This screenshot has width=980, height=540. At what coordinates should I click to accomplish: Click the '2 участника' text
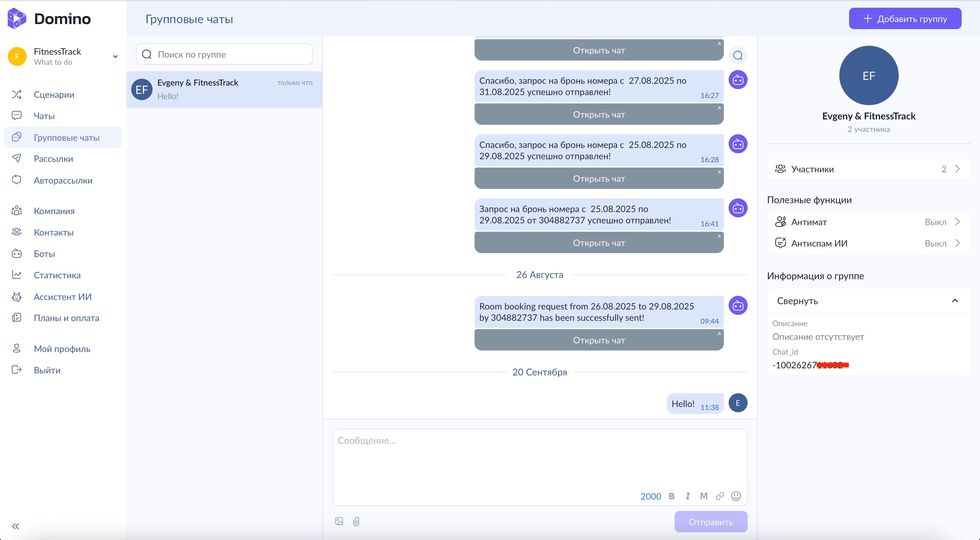click(x=868, y=129)
